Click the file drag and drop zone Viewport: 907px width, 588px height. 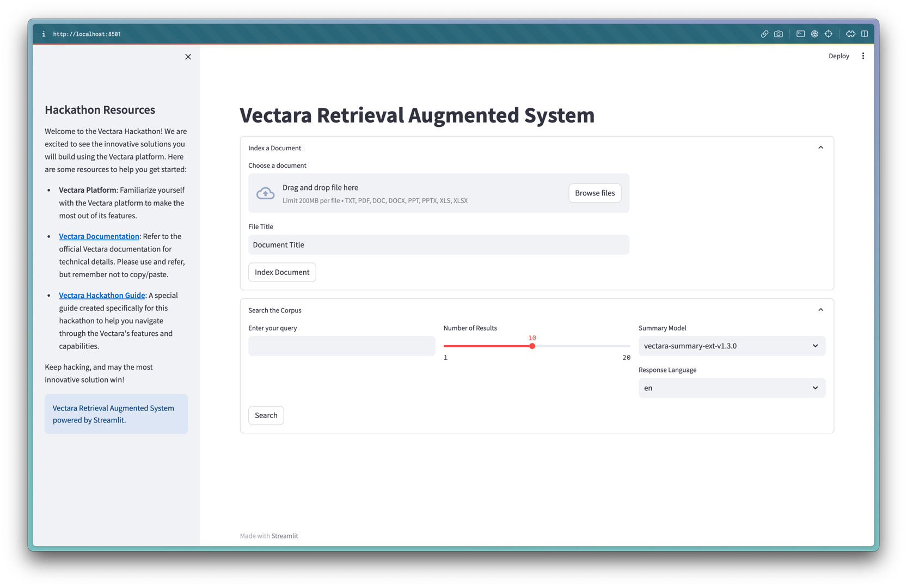tap(439, 193)
